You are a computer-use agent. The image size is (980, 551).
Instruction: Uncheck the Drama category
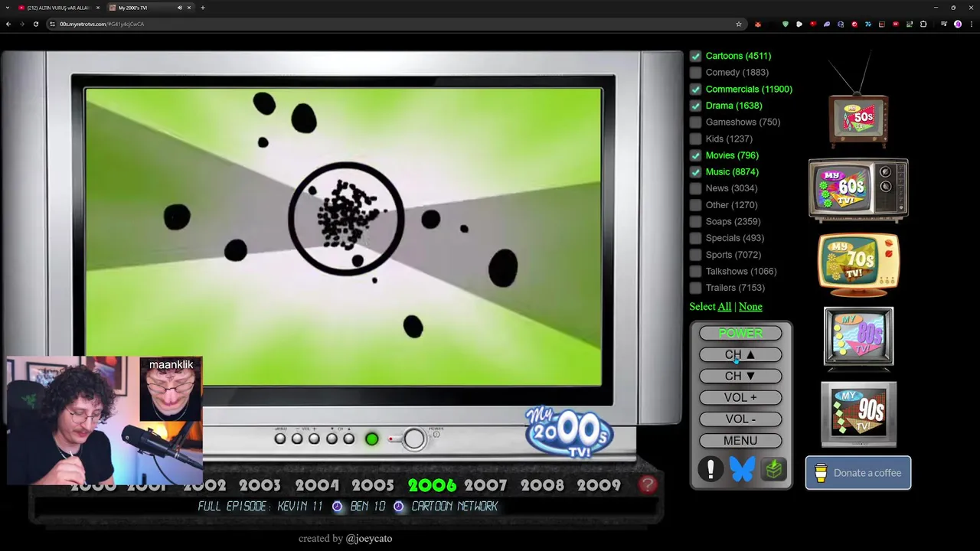point(695,106)
